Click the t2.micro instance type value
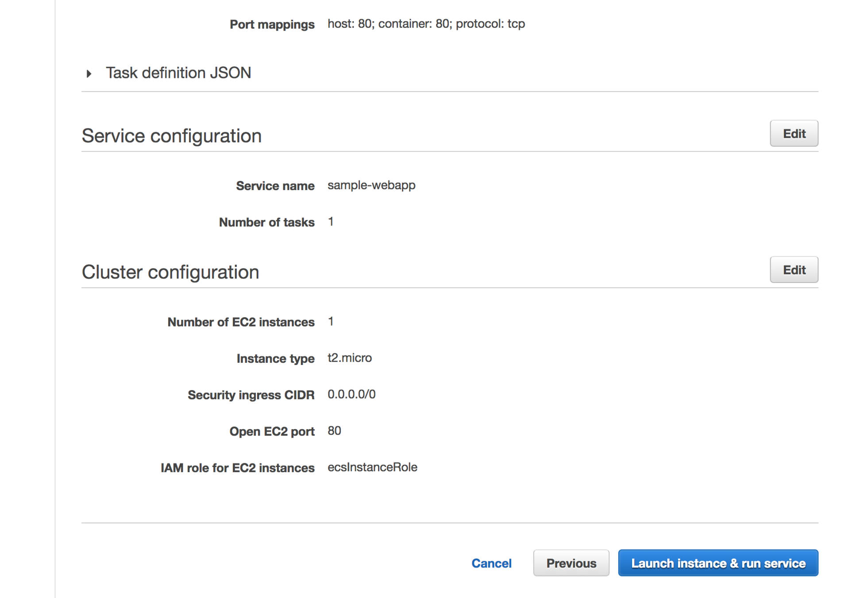The width and height of the screenshot is (868, 598). click(349, 358)
